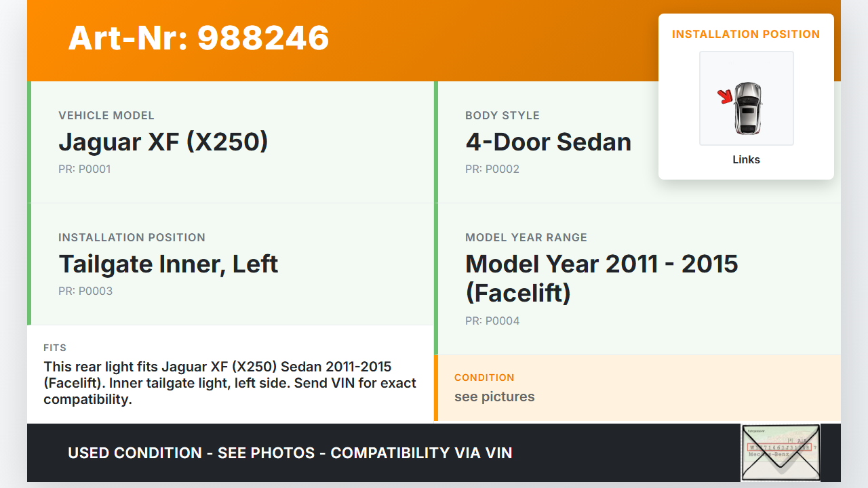Viewport: 868px width, 488px height.
Task: Click the 4-Door Sedan body style
Action: click(548, 142)
